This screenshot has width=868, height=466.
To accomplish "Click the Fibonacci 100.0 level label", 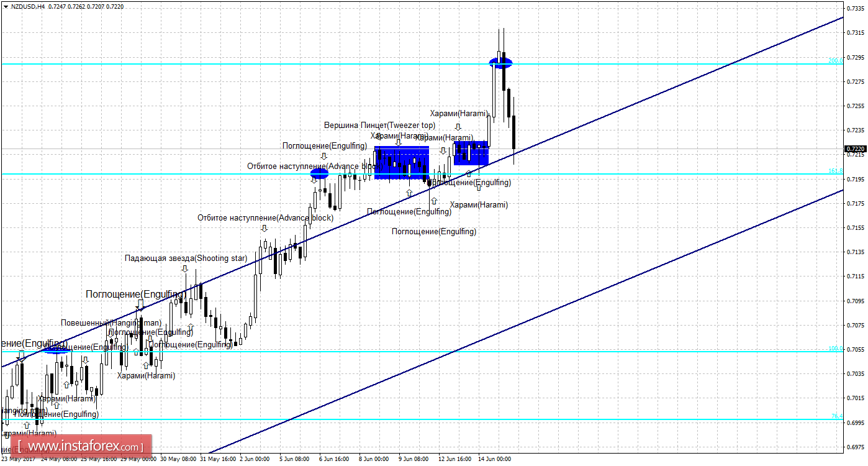I will 835,348.
